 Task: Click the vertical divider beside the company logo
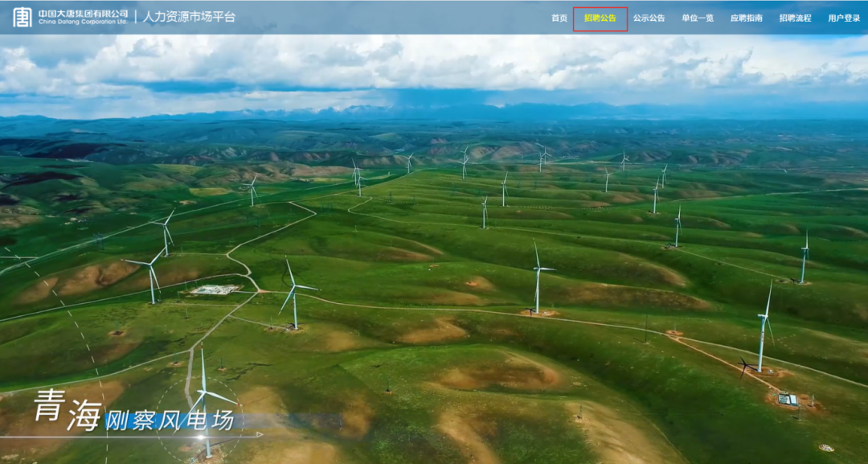click(135, 17)
